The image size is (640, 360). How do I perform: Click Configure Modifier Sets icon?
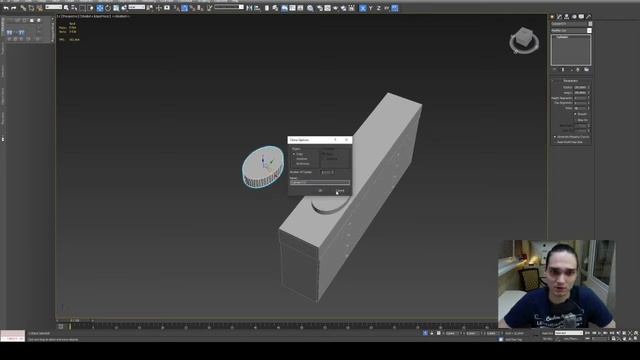[587, 70]
